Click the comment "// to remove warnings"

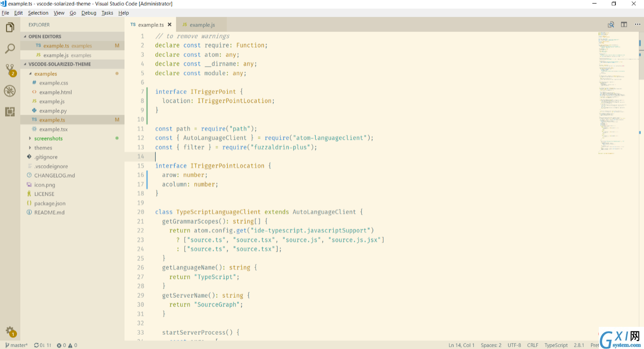(192, 36)
